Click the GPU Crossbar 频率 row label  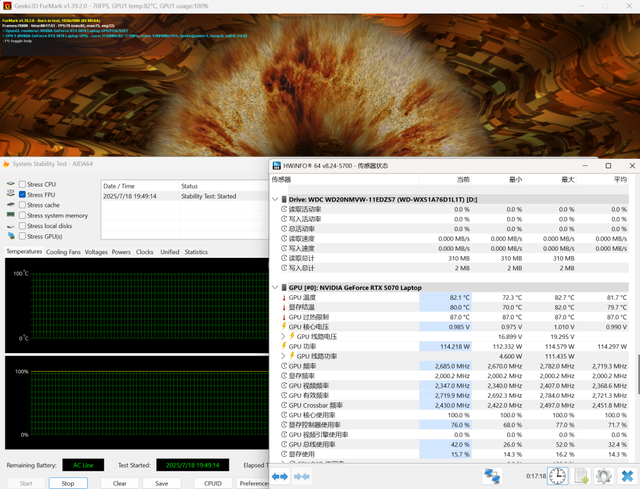[x=316, y=405]
